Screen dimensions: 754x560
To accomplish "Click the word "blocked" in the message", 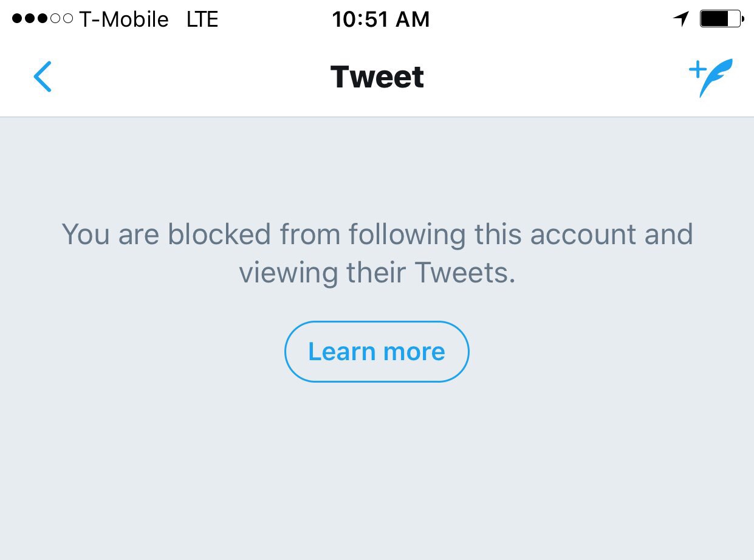I will pyautogui.click(x=219, y=234).
